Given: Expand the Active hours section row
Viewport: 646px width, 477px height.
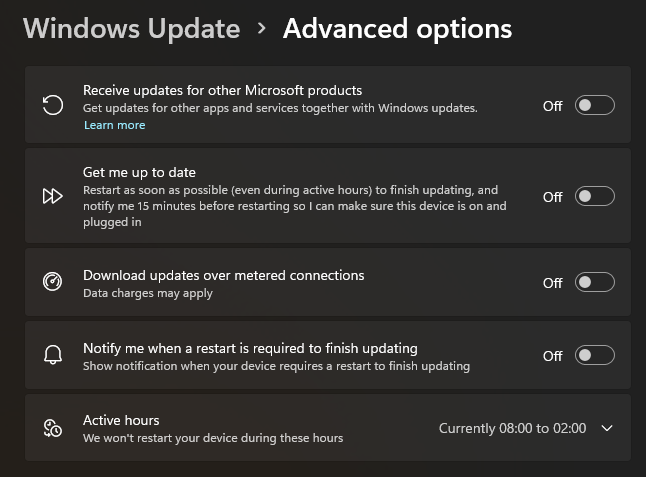Looking at the screenshot, I should [x=328, y=428].
